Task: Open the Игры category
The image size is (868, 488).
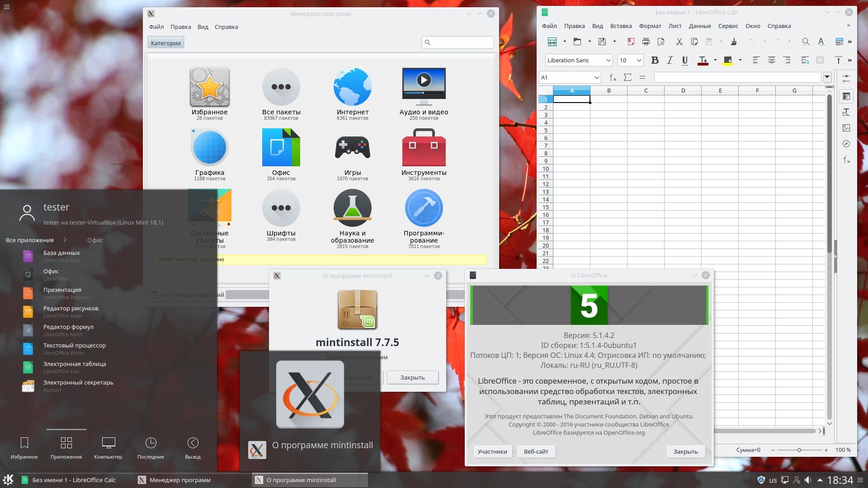Action: click(x=353, y=154)
